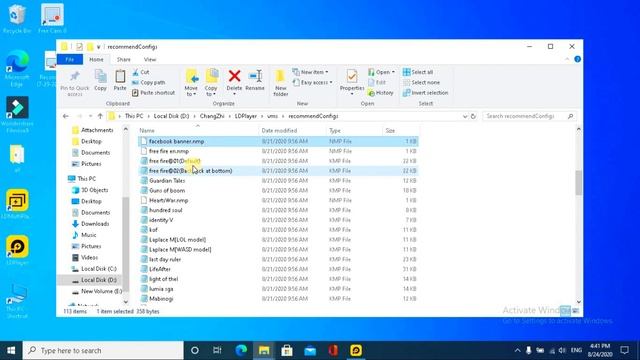Click History in Open group
640x360 pixels.
pyautogui.click(x=380, y=93)
